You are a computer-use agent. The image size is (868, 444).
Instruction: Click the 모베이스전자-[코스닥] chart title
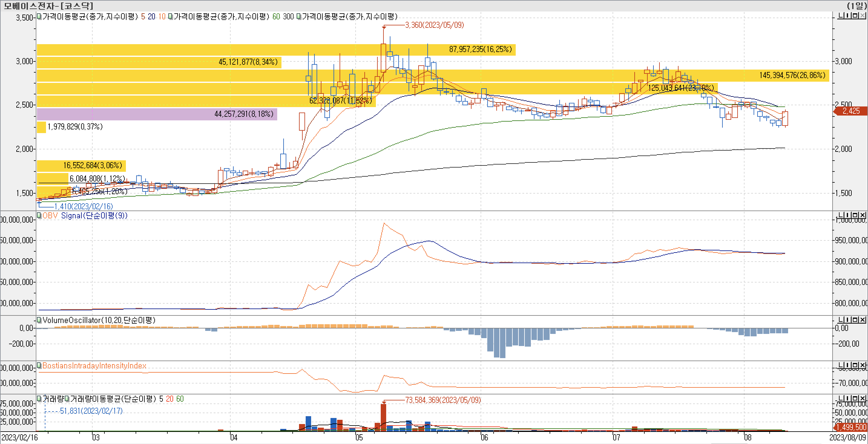coord(48,5)
